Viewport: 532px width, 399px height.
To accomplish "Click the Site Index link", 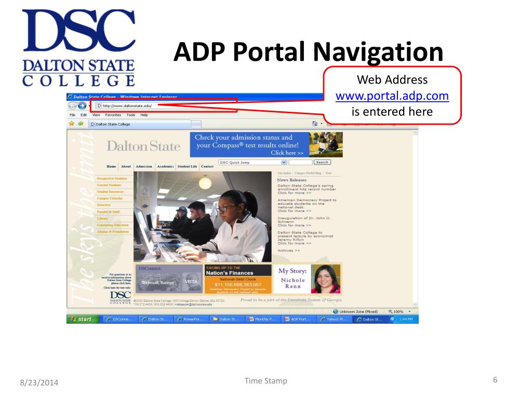I will tap(284, 173).
